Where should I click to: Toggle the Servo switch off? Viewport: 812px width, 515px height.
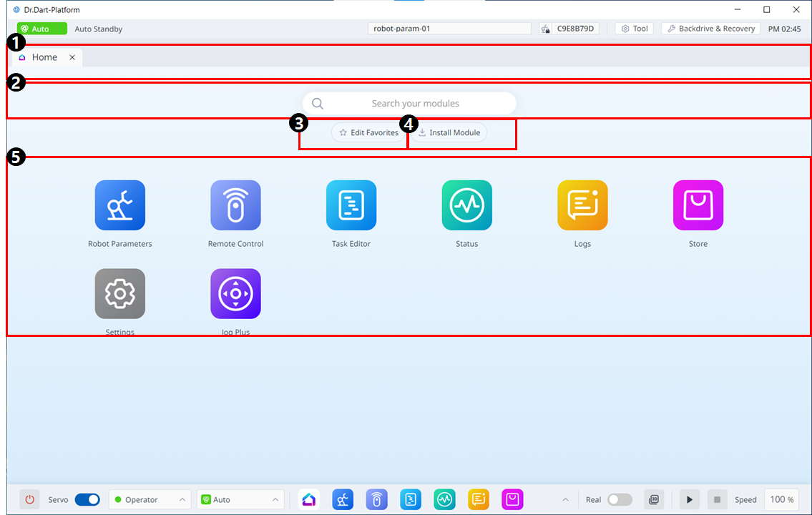(x=87, y=499)
